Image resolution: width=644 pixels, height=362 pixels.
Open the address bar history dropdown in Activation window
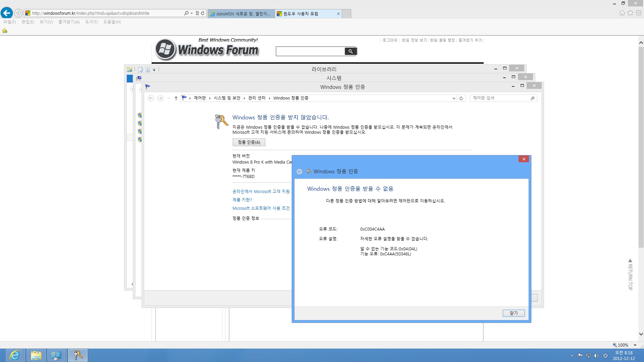(454, 98)
